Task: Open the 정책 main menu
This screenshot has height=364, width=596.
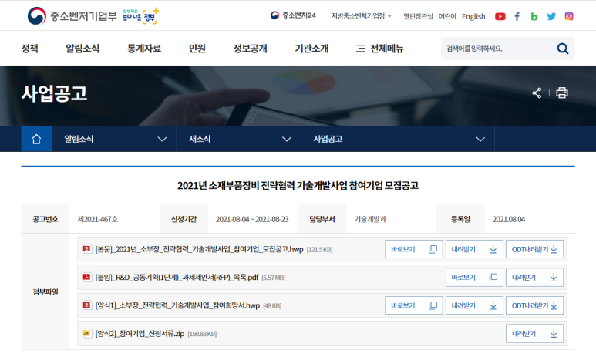Action: pos(29,49)
